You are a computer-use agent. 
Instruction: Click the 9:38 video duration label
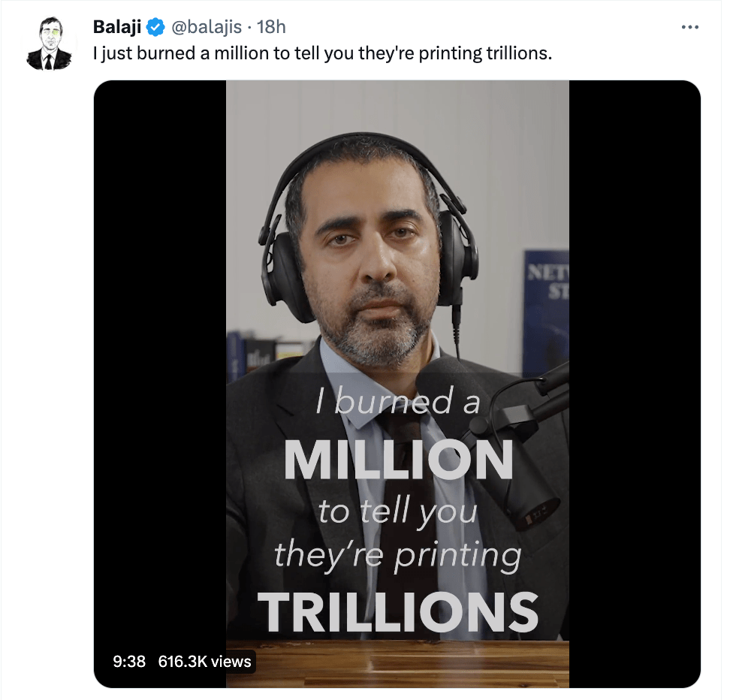[128, 661]
